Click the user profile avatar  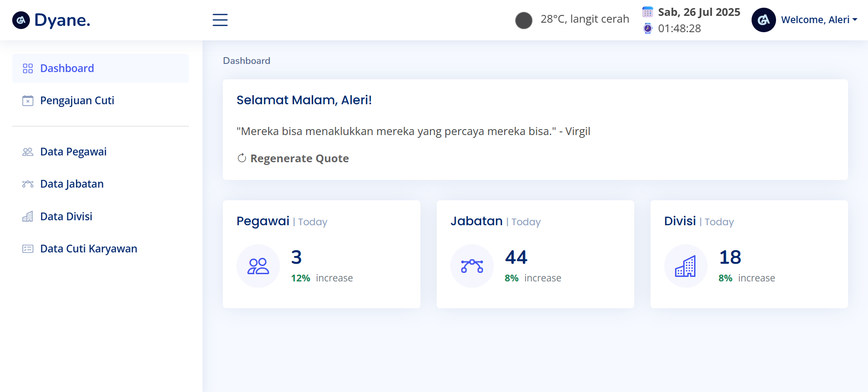coord(763,20)
